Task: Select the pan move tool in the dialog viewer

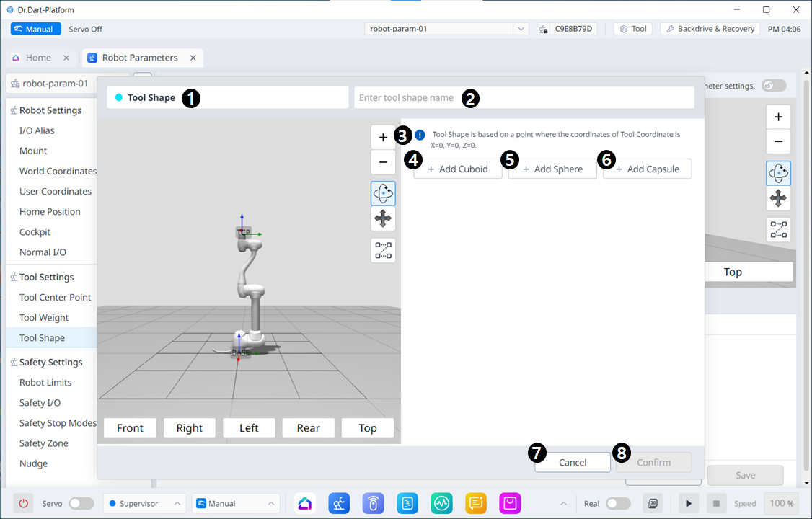Action: [383, 218]
